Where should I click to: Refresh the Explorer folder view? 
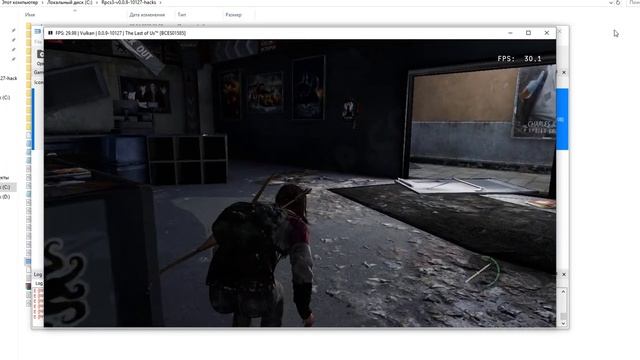click(618, 2)
